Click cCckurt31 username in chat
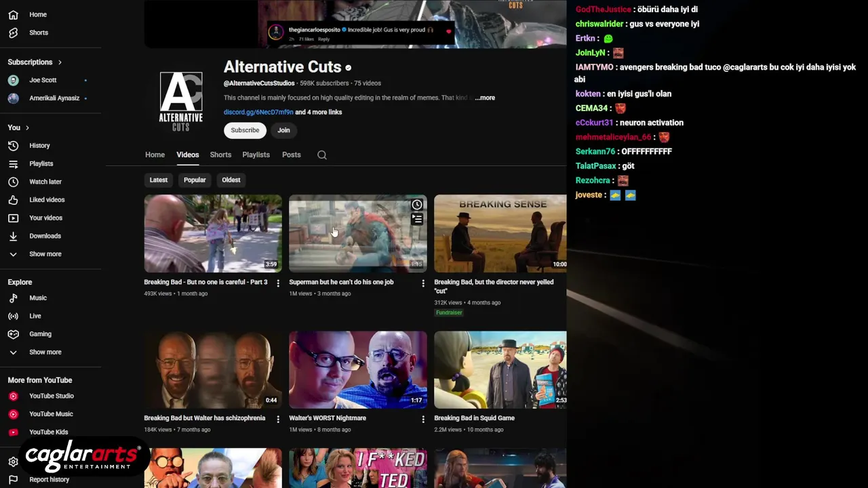 pos(594,123)
